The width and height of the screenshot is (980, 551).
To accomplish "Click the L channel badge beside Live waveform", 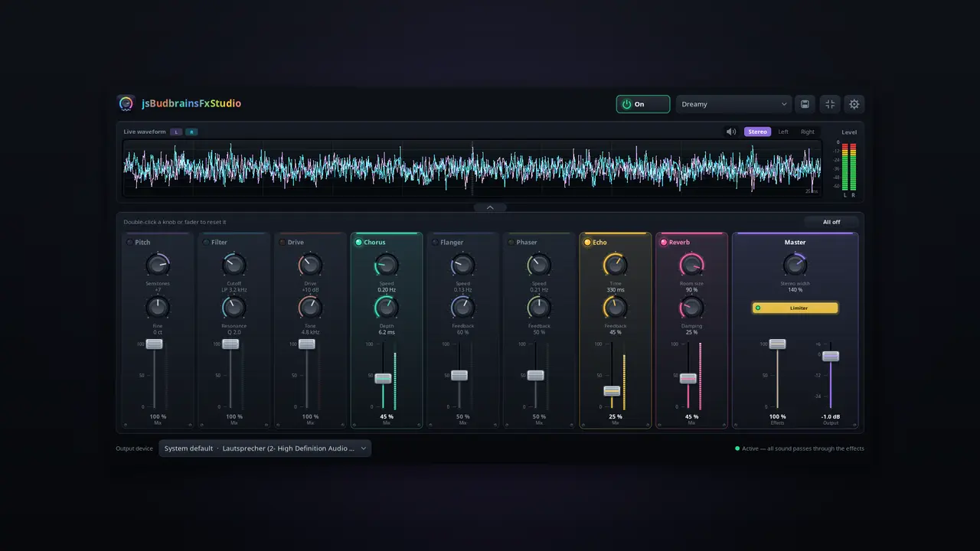I will (176, 132).
